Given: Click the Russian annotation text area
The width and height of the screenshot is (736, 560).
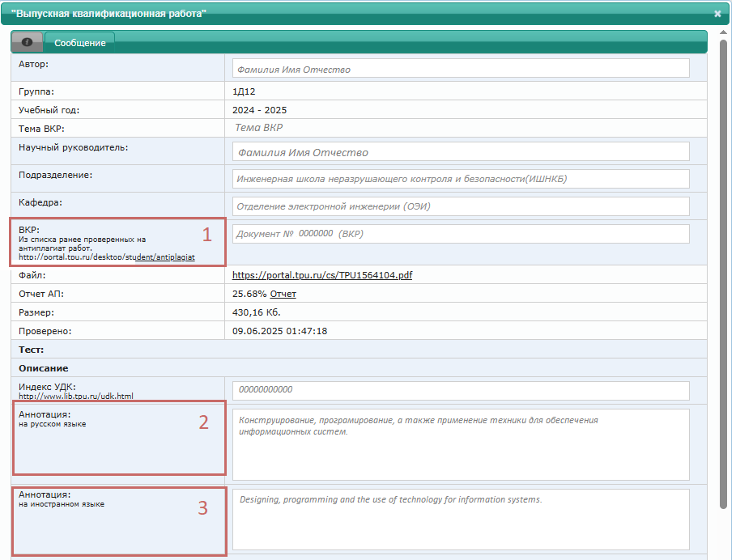Looking at the screenshot, I should coord(461,444).
